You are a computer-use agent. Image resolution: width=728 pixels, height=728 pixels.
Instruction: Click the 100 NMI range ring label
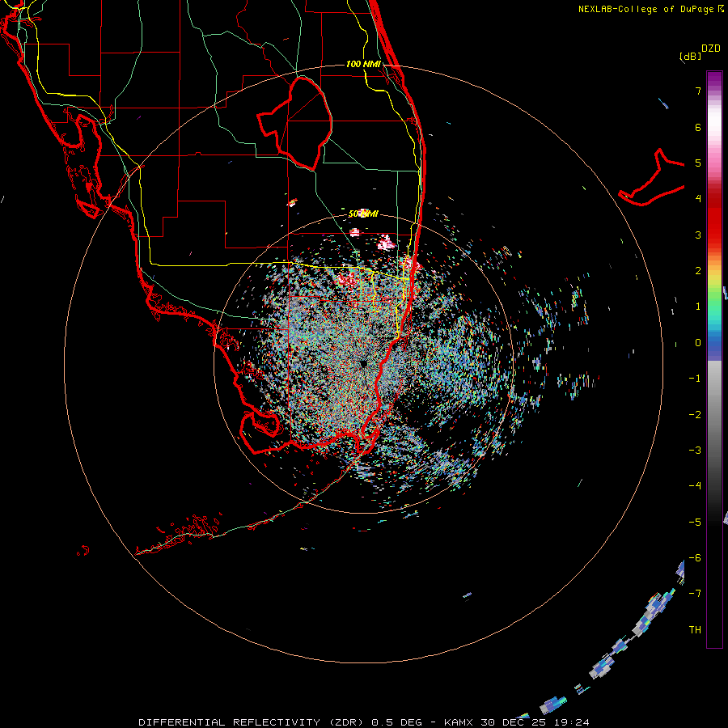tap(363, 64)
